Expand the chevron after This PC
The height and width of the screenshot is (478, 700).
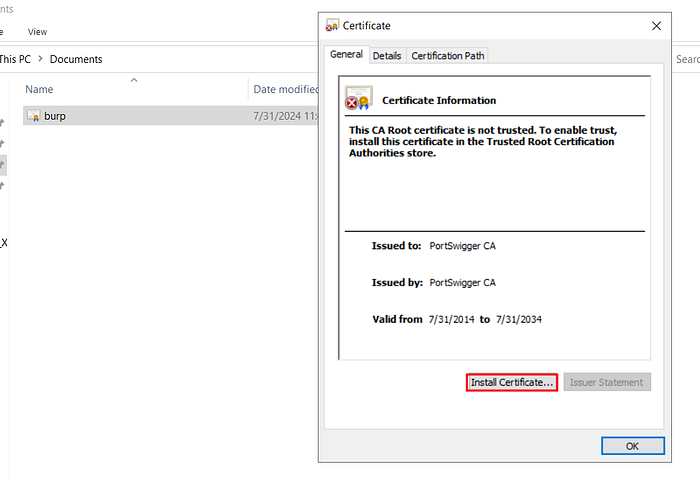click(x=40, y=59)
